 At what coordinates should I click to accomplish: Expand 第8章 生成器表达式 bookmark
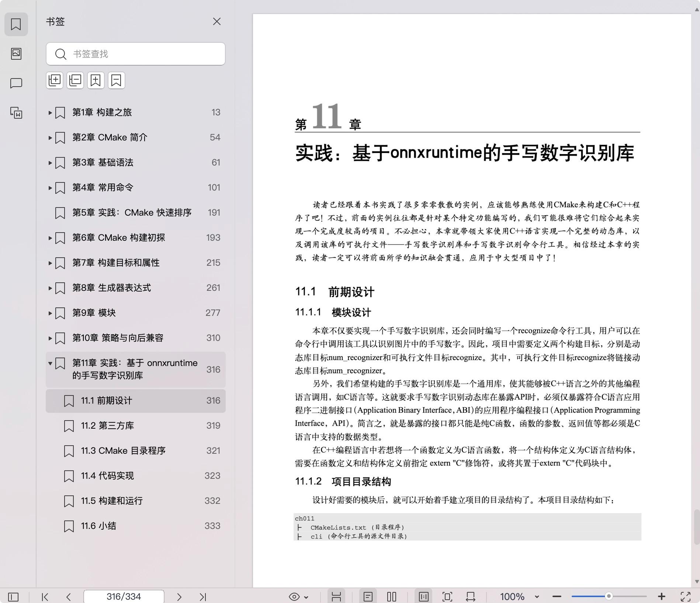50,288
